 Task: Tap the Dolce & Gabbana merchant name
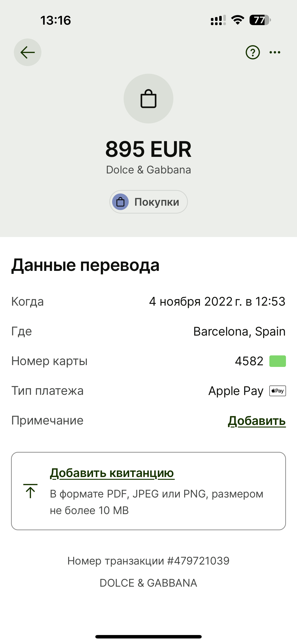(148, 170)
